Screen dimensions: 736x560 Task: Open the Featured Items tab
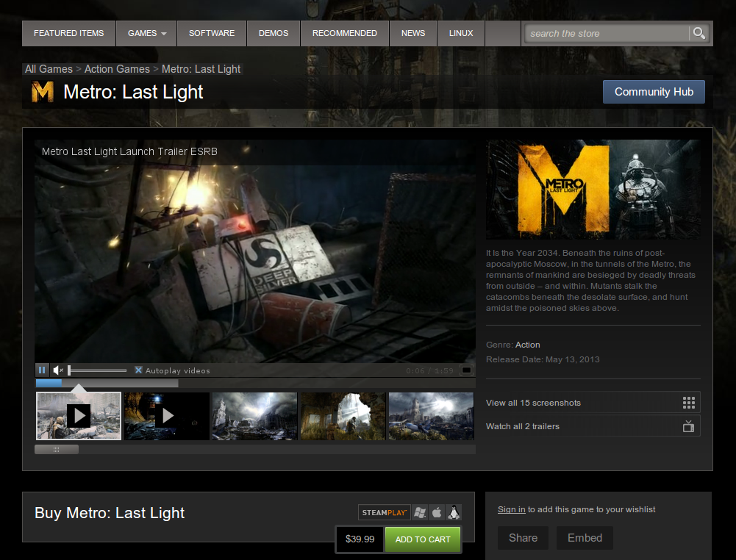[68, 33]
